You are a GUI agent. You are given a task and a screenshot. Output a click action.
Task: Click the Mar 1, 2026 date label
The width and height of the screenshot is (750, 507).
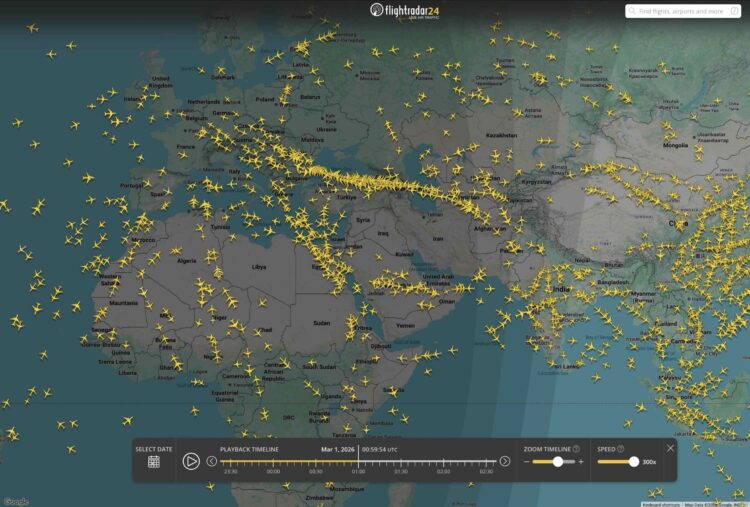pos(338,450)
